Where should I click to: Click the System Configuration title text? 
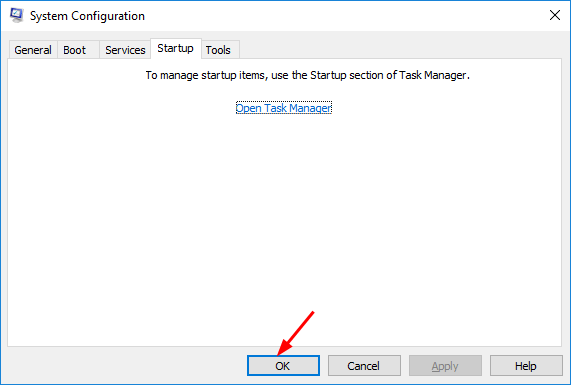tap(87, 16)
